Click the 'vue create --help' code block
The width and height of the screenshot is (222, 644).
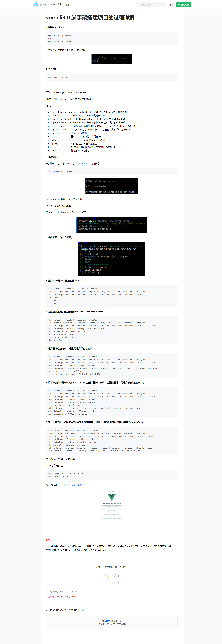[x=112, y=77]
